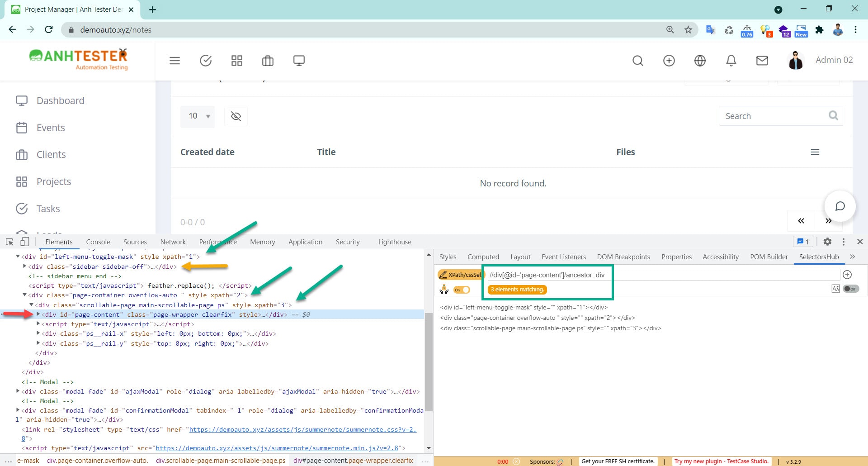Click the SelectorsHub AA text-case icon

click(835, 289)
